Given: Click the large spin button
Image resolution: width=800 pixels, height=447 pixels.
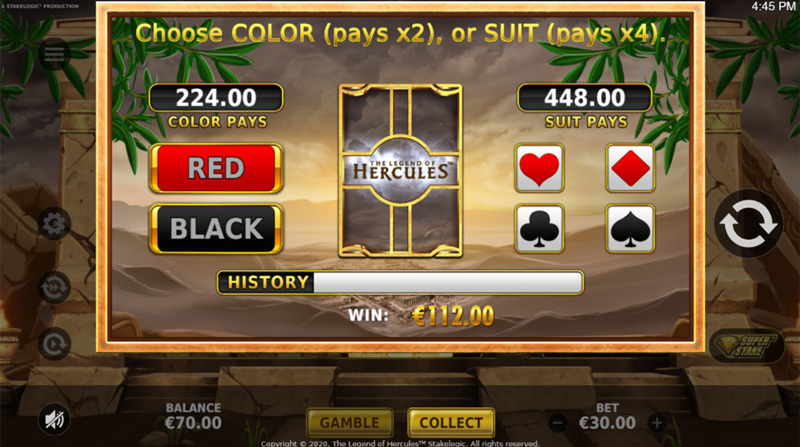Looking at the screenshot, I should click(748, 224).
